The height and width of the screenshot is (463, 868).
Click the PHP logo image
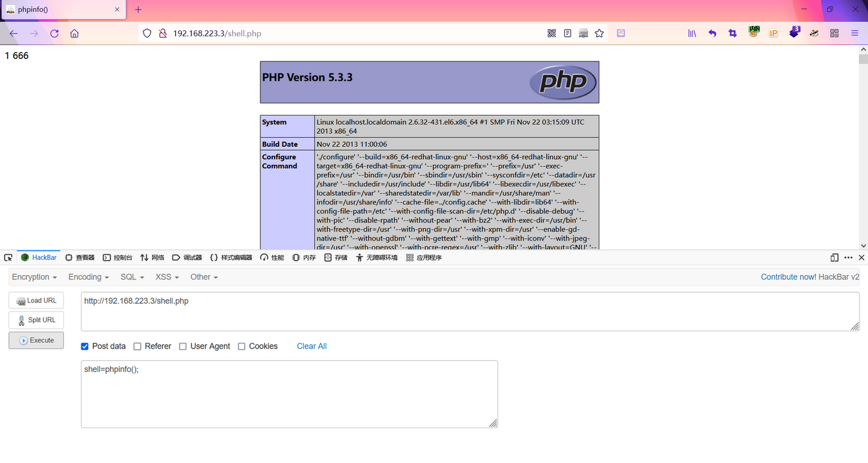pyautogui.click(x=563, y=82)
